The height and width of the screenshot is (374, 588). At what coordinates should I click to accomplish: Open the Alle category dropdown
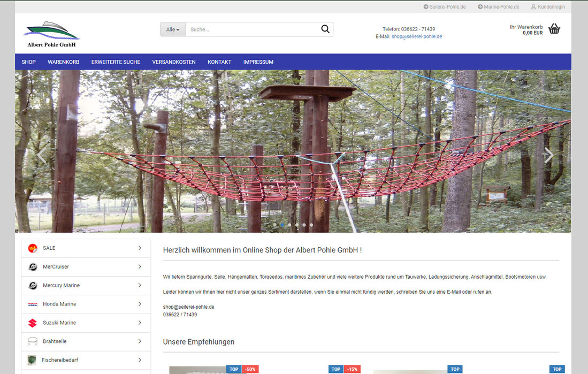[x=173, y=29]
